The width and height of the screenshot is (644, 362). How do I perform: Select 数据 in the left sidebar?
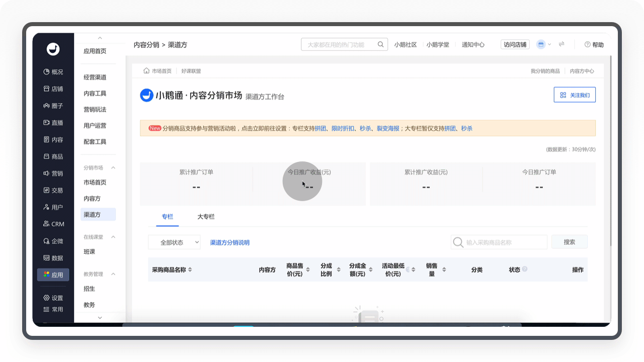pos(53,258)
